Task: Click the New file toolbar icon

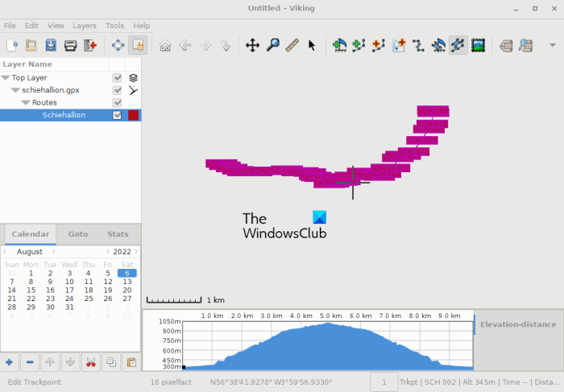Action: point(12,46)
